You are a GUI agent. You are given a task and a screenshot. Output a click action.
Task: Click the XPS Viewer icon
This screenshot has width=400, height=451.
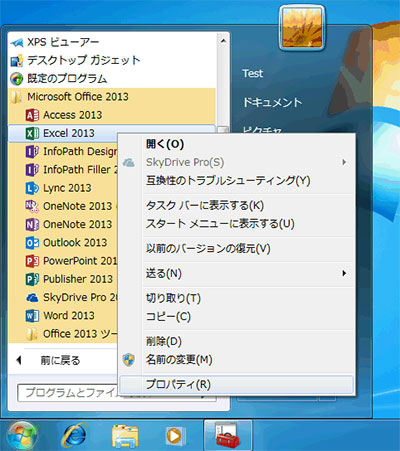(17, 43)
